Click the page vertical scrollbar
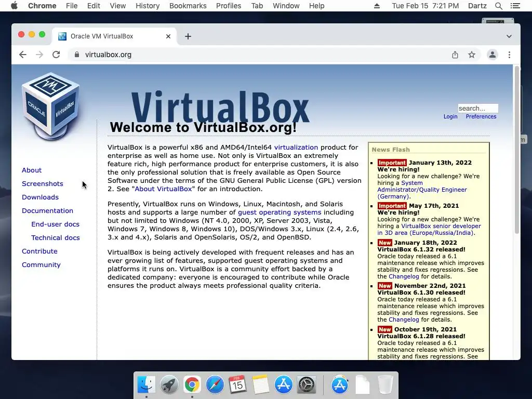Viewport: 532px width, 399px height. pos(517,149)
